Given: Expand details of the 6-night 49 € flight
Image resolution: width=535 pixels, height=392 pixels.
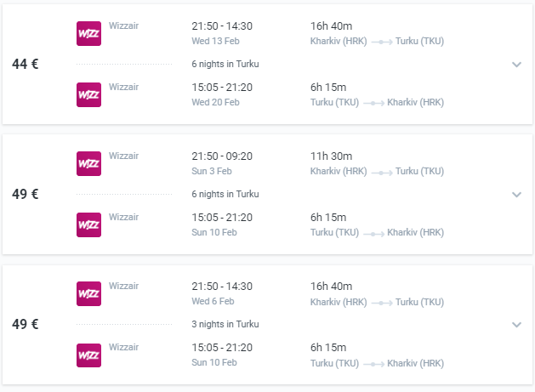Looking at the screenshot, I should click(x=516, y=195).
